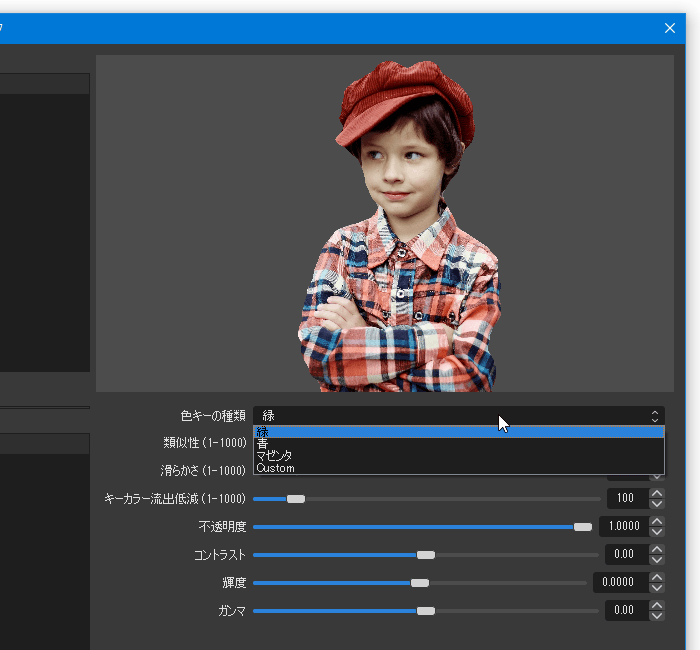The image size is (700, 650).
Task: Click up/down chevron of 色キーの種類 dropdown
Action: click(654, 416)
